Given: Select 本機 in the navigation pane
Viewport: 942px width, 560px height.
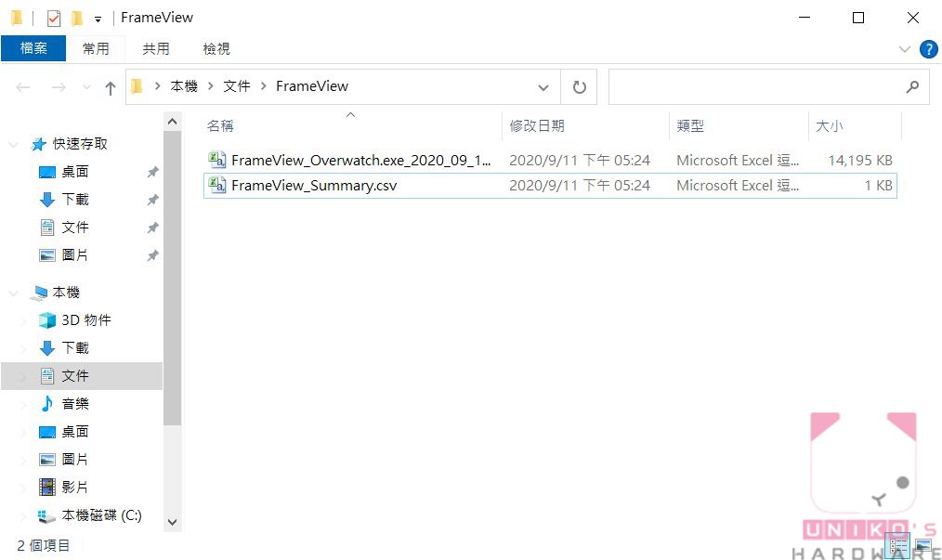Looking at the screenshot, I should (x=66, y=292).
